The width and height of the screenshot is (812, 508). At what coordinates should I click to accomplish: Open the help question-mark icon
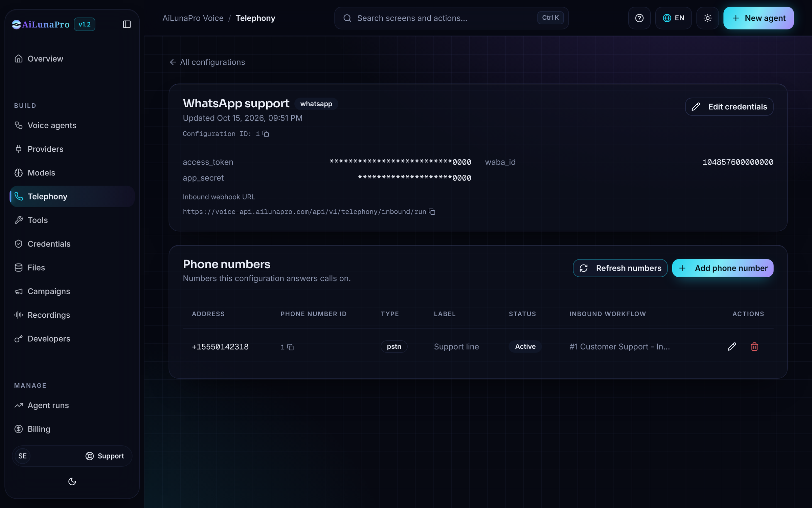tap(639, 18)
